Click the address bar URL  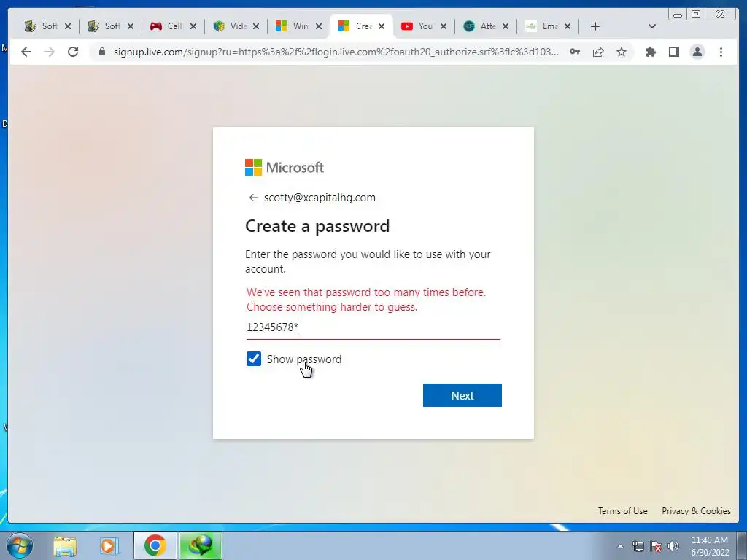point(336,52)
